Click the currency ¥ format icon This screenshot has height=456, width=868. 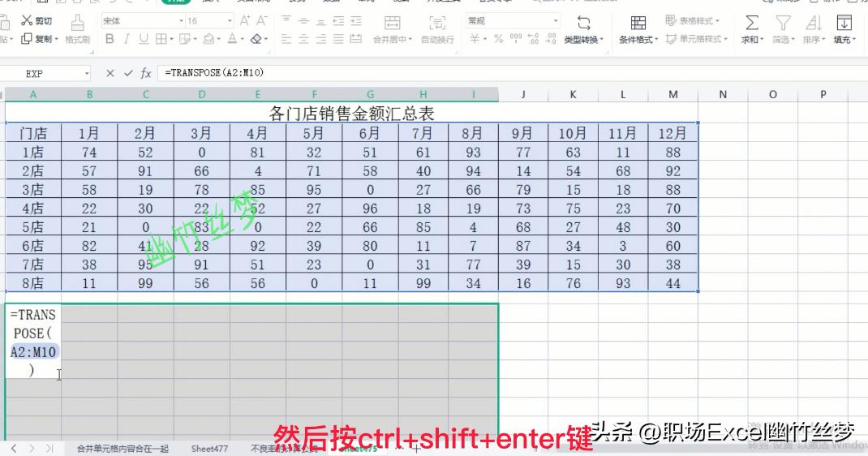(475, 39)
